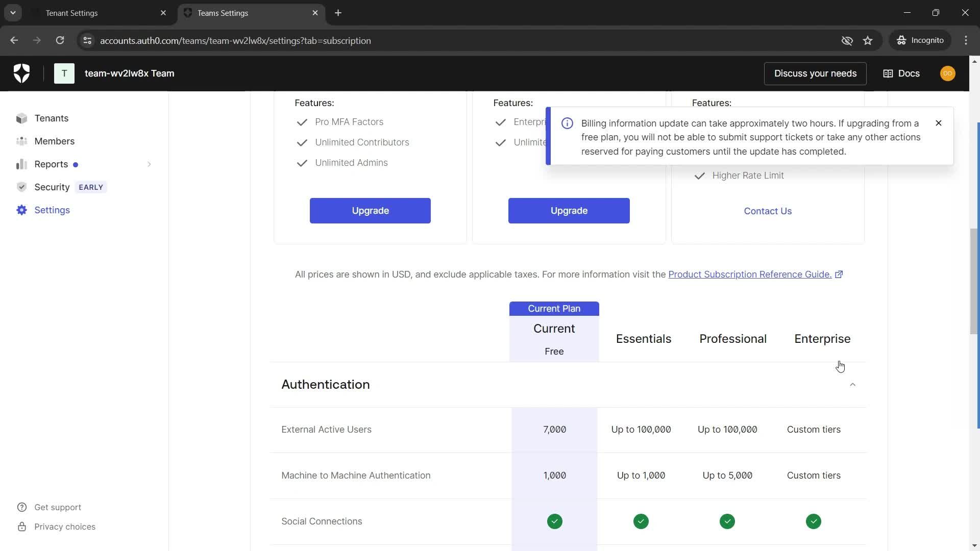
Task: Open the Docs link
Action: click(901, 73)
